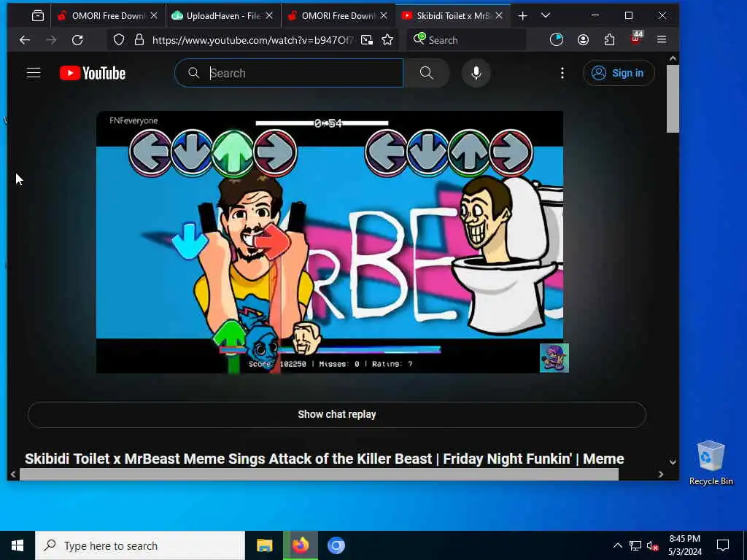Go to YouTube home via logo

[93, 74]
